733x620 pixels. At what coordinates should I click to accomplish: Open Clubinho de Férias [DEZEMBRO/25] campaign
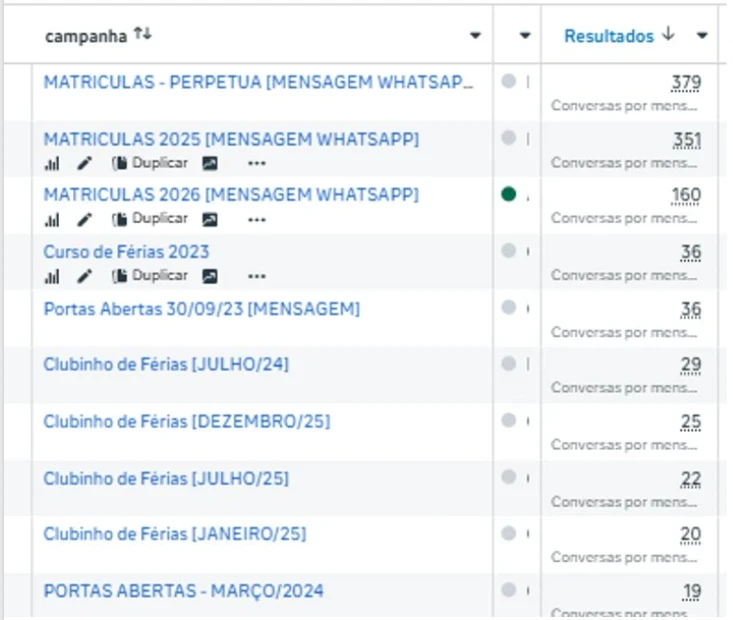(186, 422)
